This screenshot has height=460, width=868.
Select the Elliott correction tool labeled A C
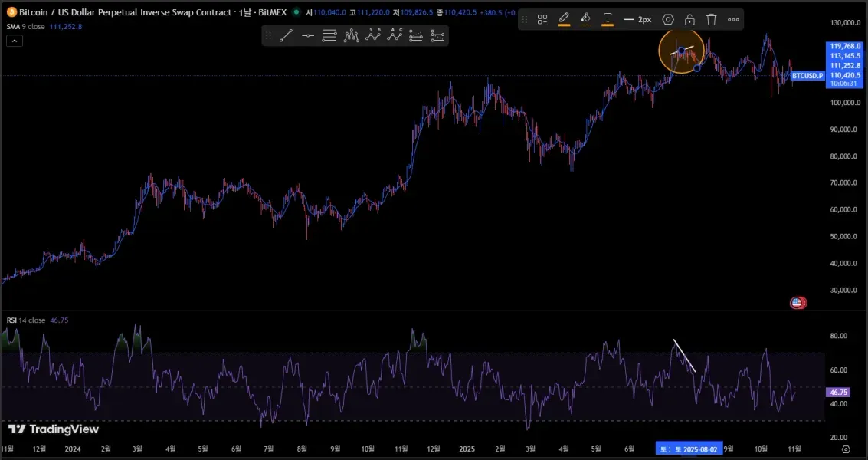point(394,36)
